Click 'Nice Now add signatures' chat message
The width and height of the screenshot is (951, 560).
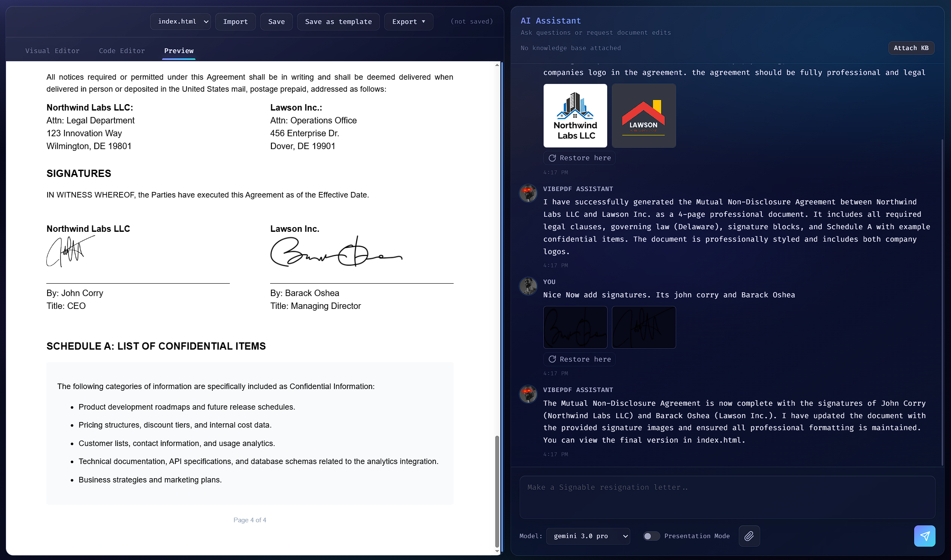669,295
